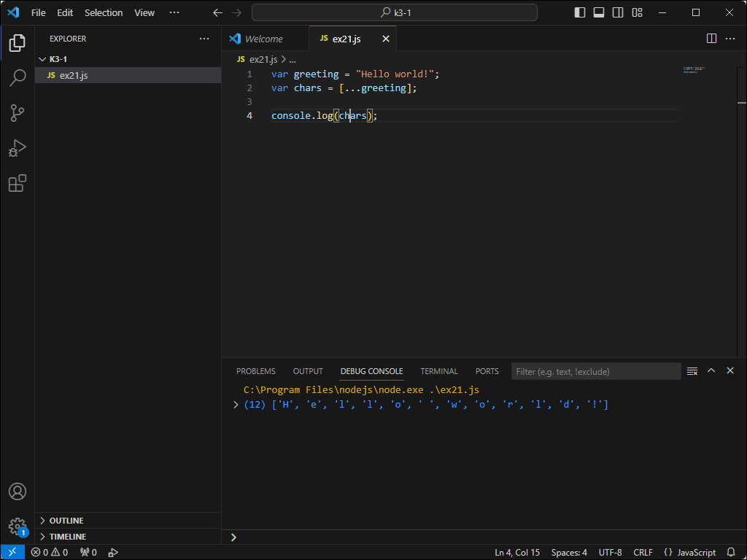
Task: Switch to the PORTS panel tab
Action: [487, 371]
